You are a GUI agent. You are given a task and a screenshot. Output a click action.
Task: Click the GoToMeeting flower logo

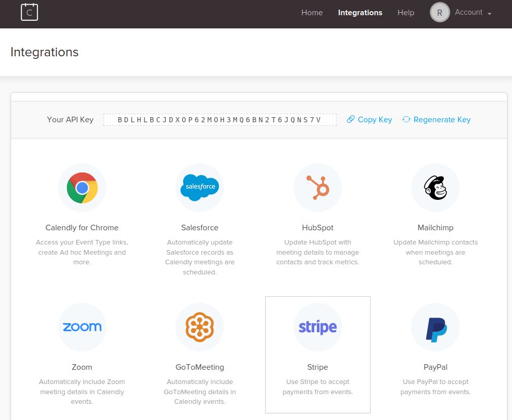[x=200, y=327]
